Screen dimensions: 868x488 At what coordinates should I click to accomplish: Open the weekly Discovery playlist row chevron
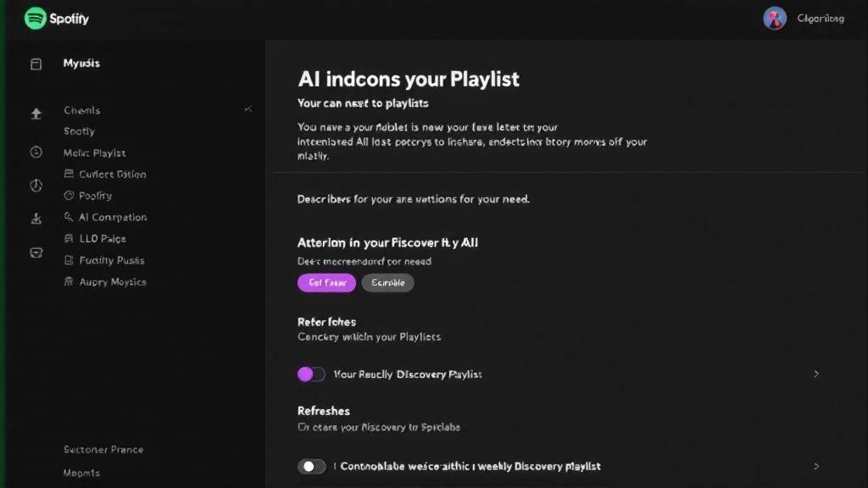(x=816, y=466)
